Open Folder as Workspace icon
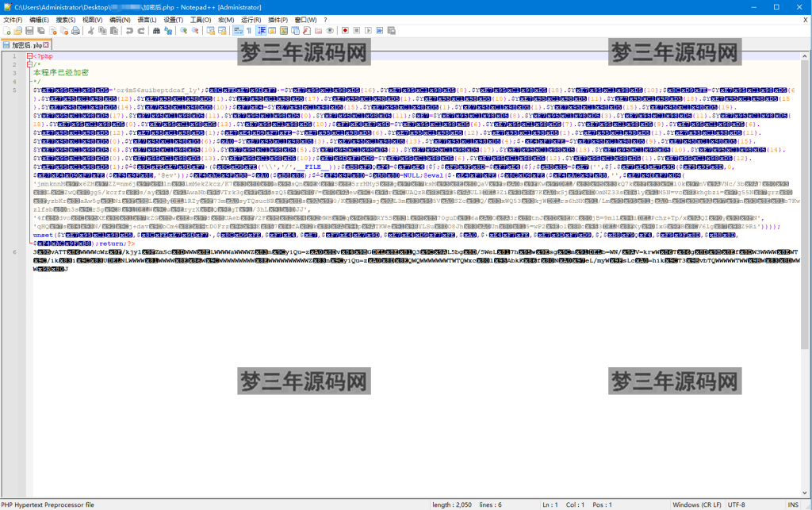The width and height of the screenshot is (812, 510). (x=318, y=31)
